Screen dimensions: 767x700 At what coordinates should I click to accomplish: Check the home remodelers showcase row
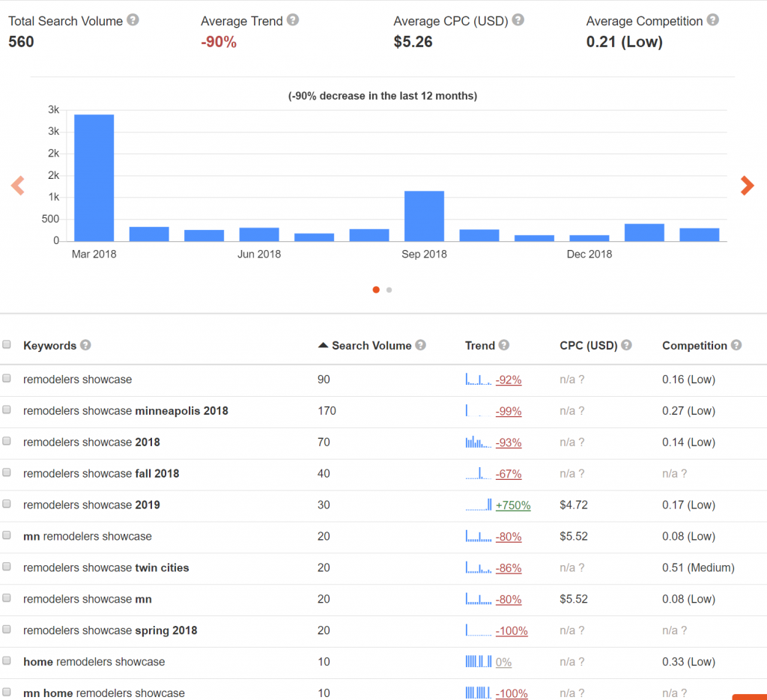coord(7,660)
